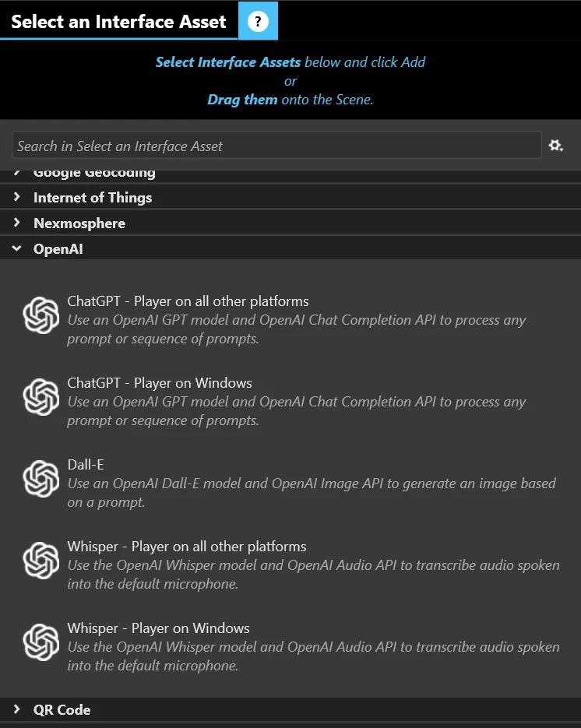Select ChatGPT - Player on Windows title
The image size is (581, 728).
pos(160,383)
